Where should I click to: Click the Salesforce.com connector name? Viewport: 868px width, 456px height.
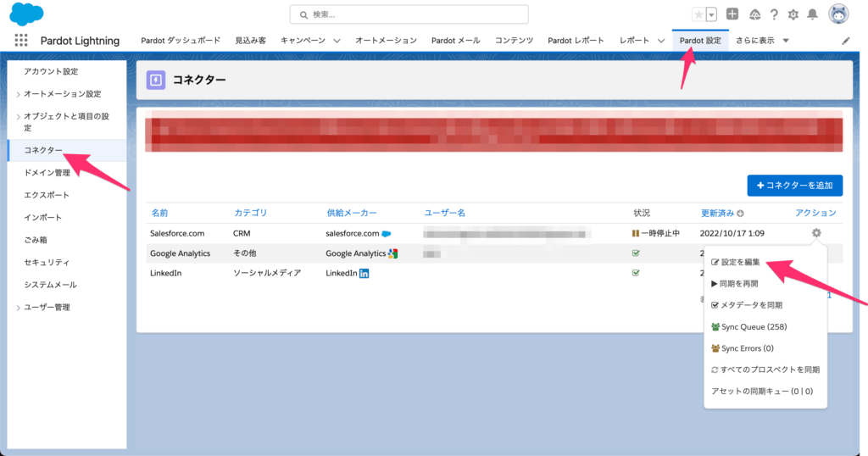click(x=177, y=234)
